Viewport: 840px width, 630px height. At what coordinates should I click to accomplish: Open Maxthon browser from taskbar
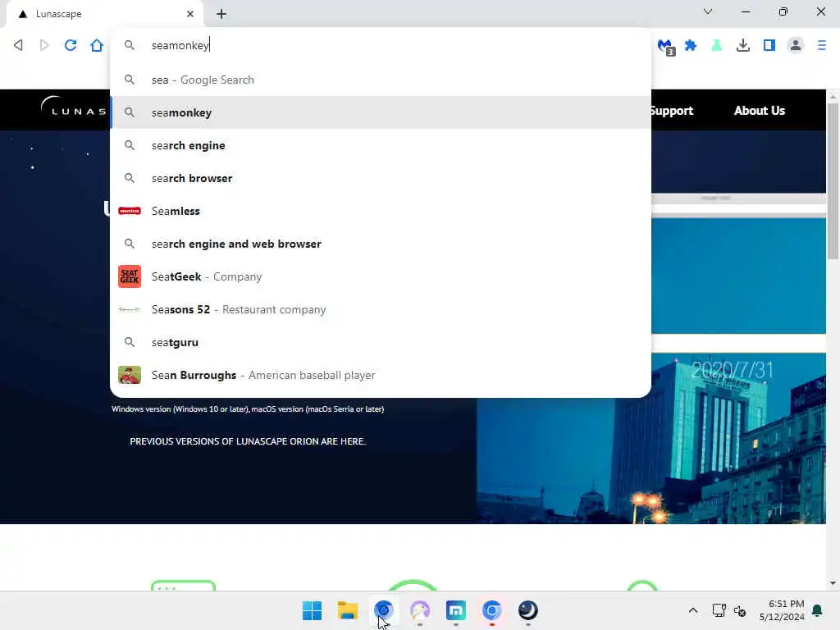click(x=456, y=610)
